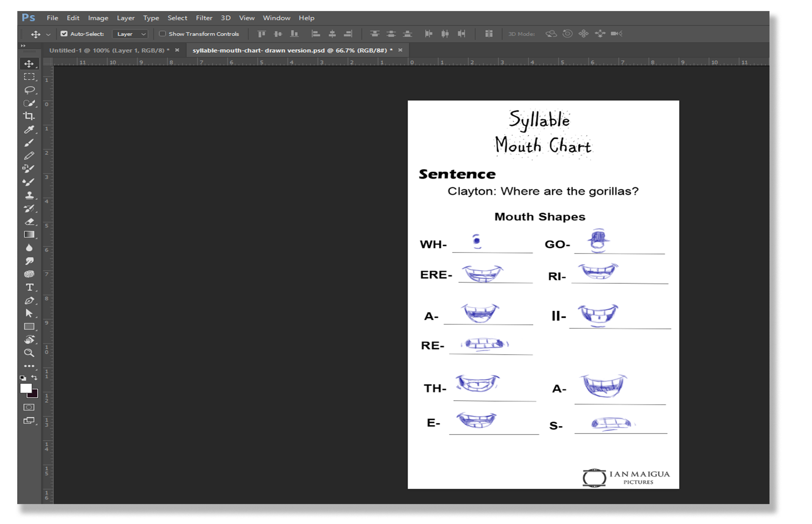Screen dimensions: 812x524
Task: Click the distribute horizontal centers icon
Action: coord(445,34)
